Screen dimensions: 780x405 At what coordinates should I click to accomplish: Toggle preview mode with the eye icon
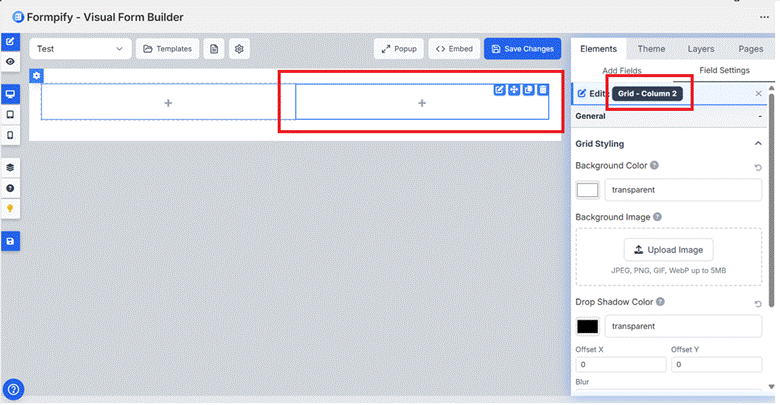(x=10, y=62)
